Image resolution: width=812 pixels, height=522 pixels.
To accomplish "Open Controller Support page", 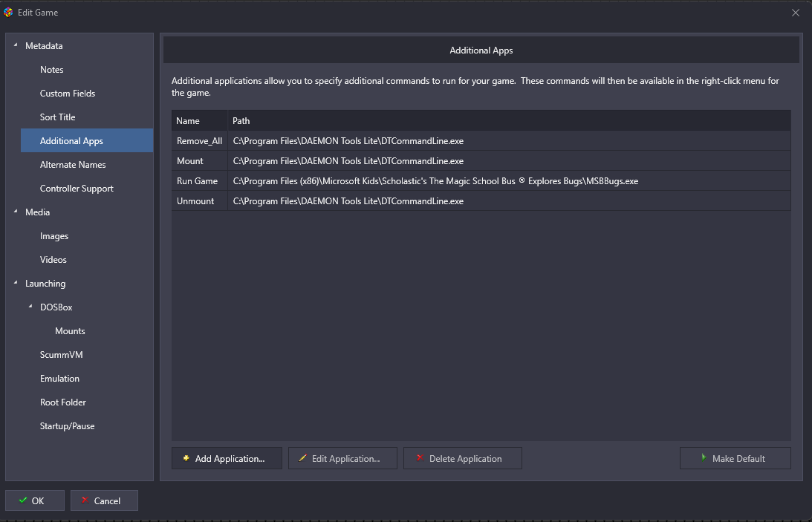I will coord(77,189).
